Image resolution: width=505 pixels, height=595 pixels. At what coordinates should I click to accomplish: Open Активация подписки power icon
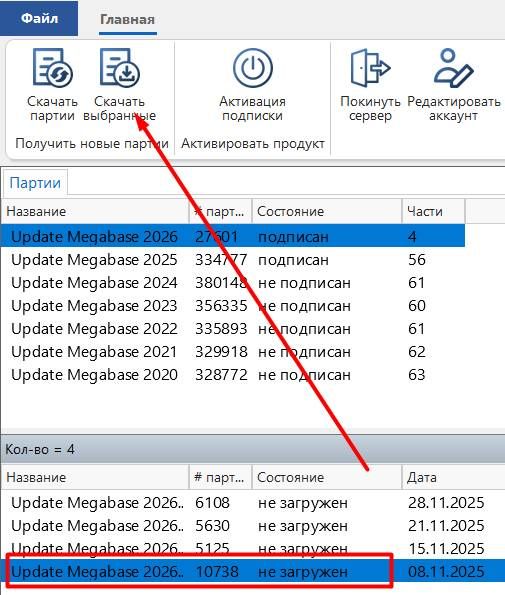click(253, 68)
